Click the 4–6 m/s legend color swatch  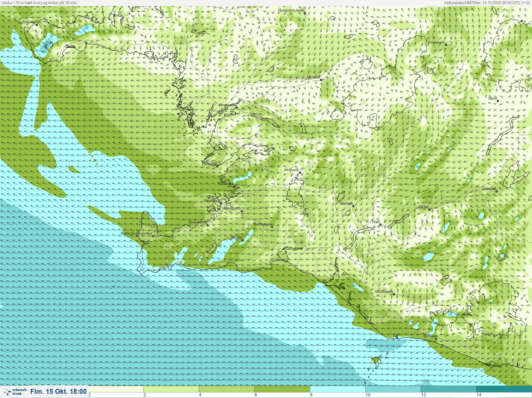click(227, 389)
